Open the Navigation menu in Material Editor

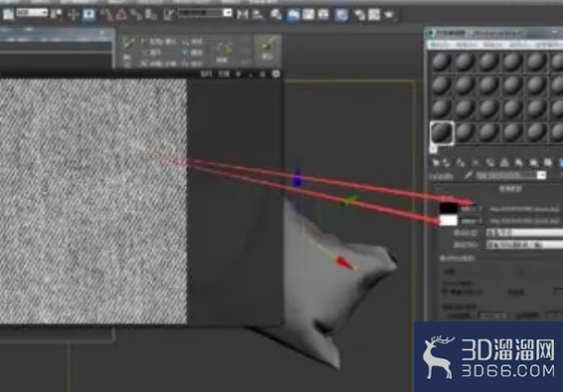tap(493, 45)
